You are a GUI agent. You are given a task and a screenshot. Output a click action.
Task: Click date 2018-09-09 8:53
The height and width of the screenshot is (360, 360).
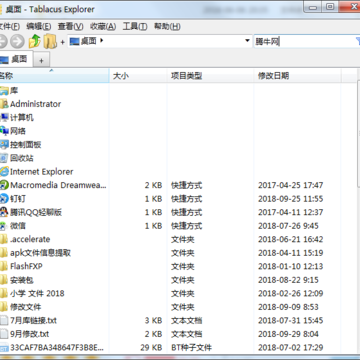click(x=288, y=307)
